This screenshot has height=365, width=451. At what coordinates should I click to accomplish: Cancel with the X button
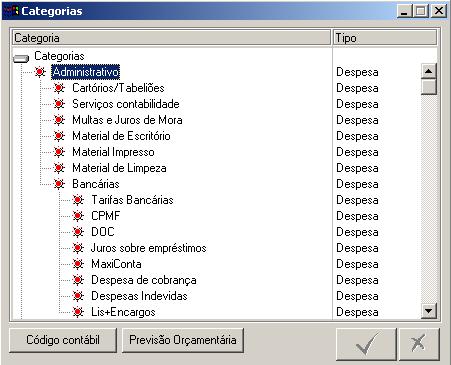point(419,344)
